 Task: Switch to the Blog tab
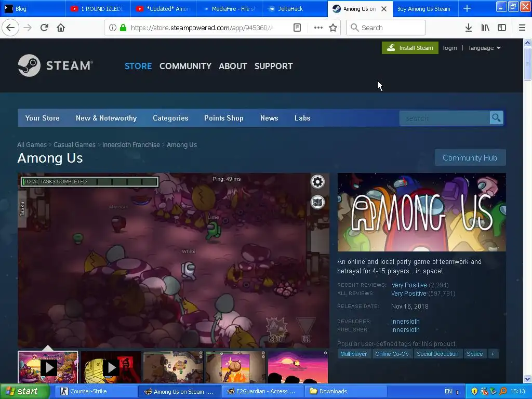point(33,9)
